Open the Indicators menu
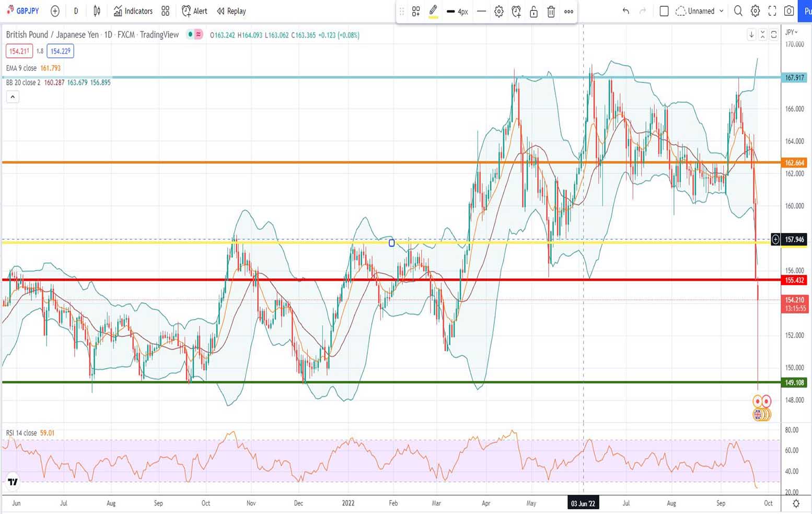 133,11
